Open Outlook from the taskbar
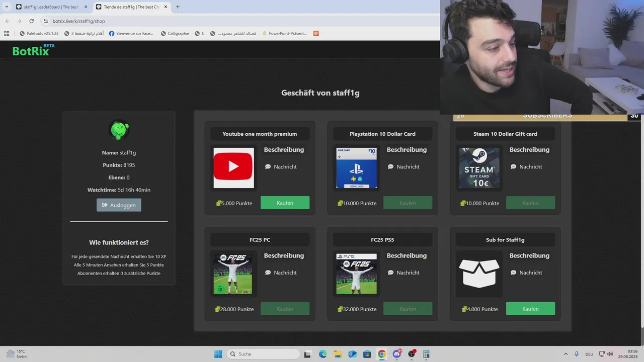Image resolution: width=644 pixels, height=362 pixels. click(x=352, y=354)
